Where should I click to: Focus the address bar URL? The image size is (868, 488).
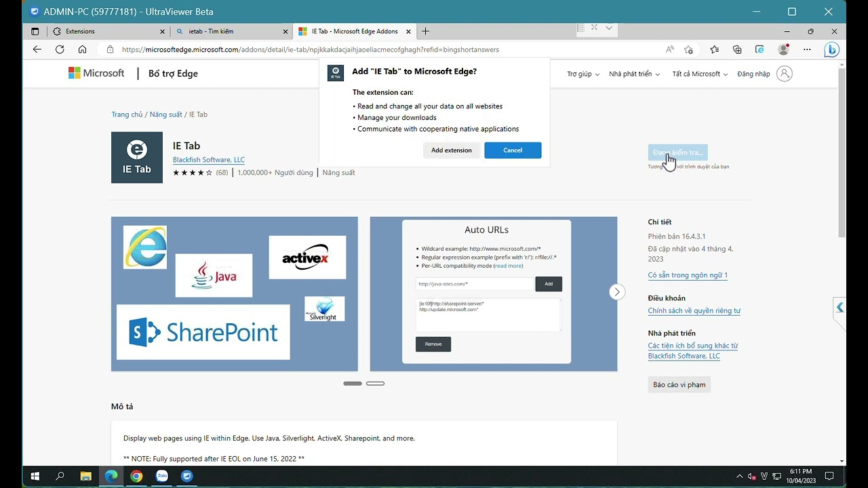click(311, 49)
